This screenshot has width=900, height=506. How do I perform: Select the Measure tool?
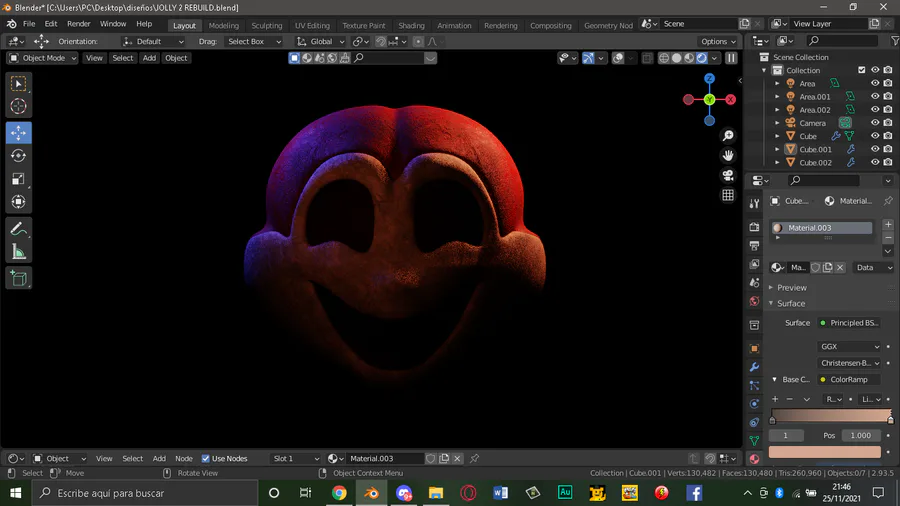[18, 252]
